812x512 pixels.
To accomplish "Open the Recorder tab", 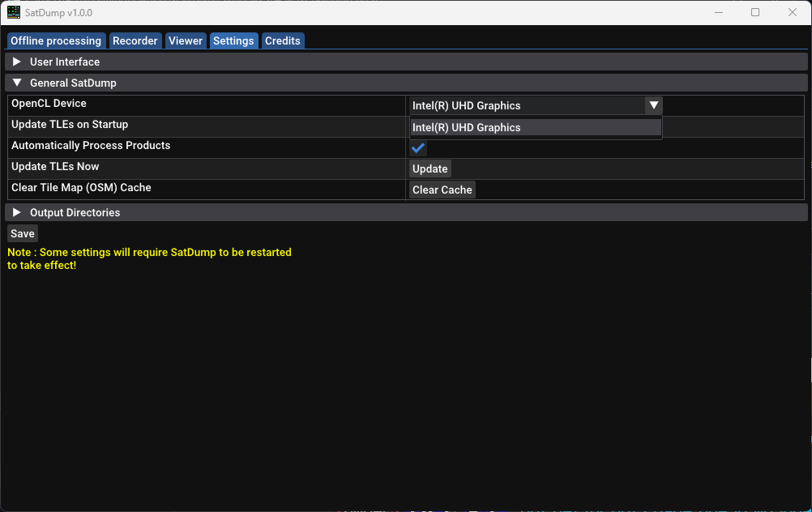I will (x=135, y=41).
